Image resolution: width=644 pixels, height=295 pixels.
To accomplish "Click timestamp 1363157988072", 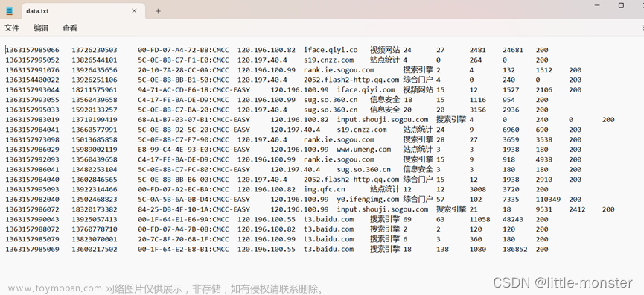I will click(x=33, y=229).
